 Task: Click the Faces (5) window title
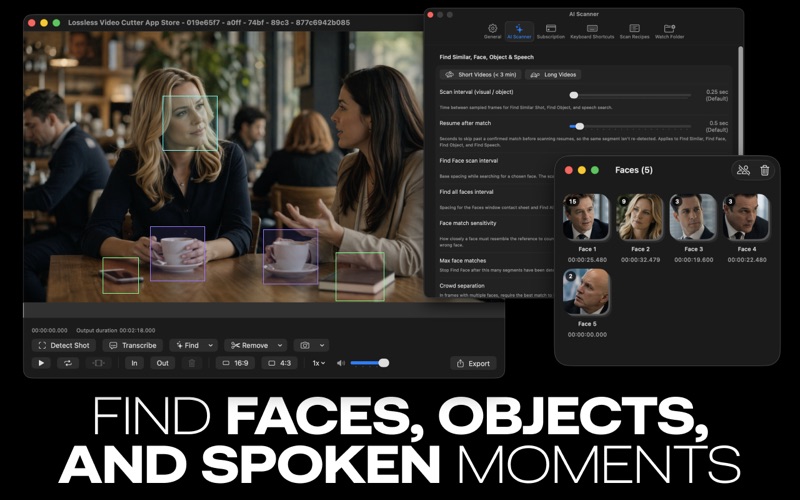pyautogui.click(x=634, y=170)
